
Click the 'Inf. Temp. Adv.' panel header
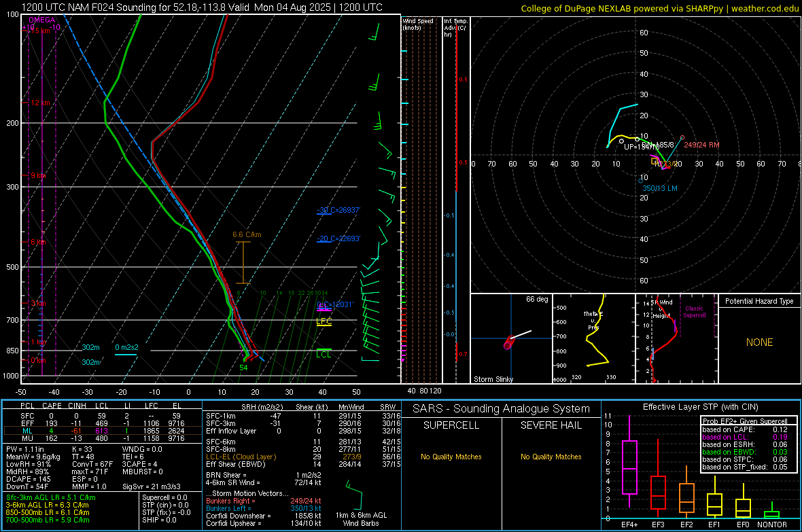(455, 28)
